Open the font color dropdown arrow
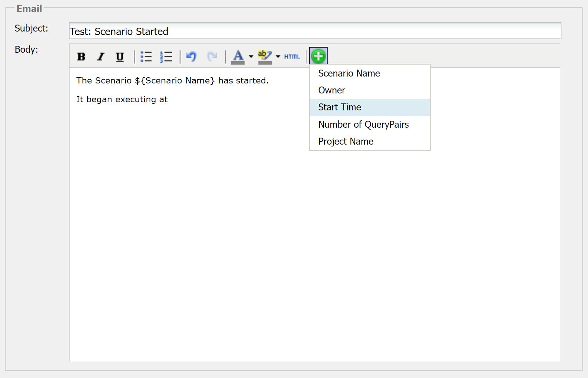Viewport: 588px width, 378px height. tap(251, 57)
